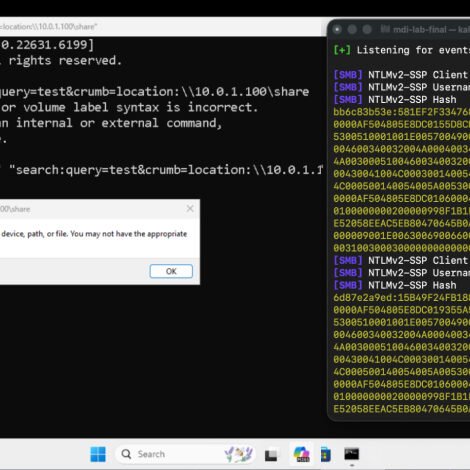Click the version text '0.22631.6199]'

tap(47, 45)
